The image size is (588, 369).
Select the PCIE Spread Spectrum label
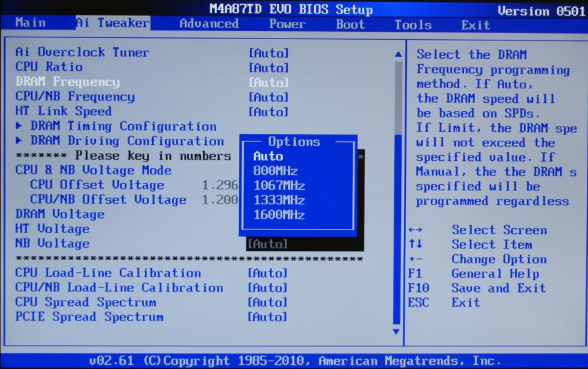[89, 317]
